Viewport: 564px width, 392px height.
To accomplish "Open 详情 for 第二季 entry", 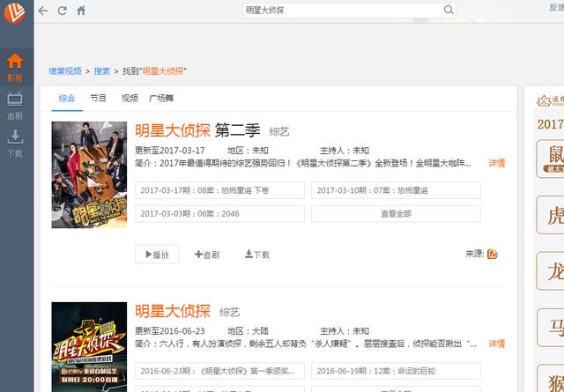I will click(x=497, y=163).
